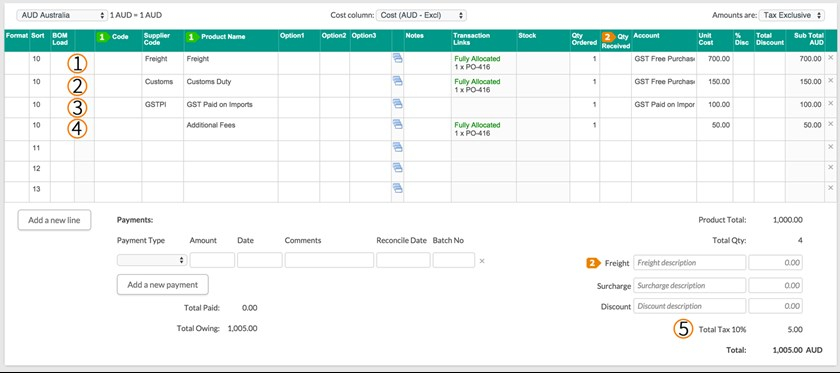Delete the Customs Duty line with its X

point(831,80)
